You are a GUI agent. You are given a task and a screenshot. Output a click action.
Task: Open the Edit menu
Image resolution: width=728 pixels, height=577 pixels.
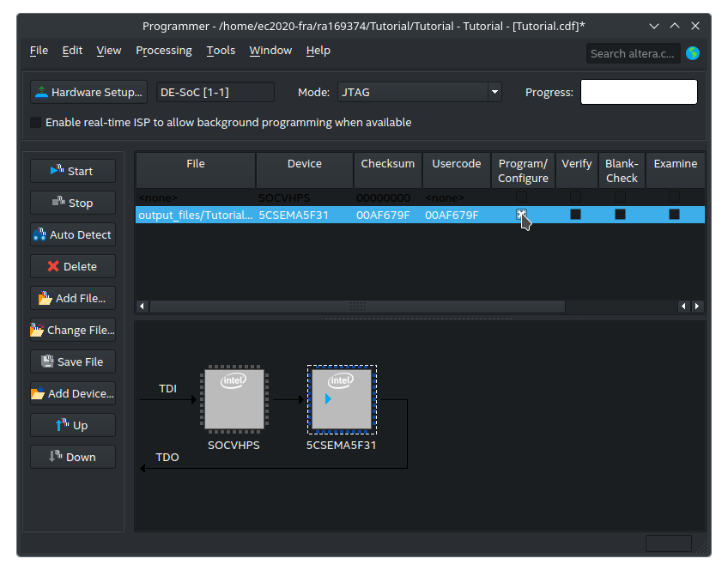[x=72, y=51]
